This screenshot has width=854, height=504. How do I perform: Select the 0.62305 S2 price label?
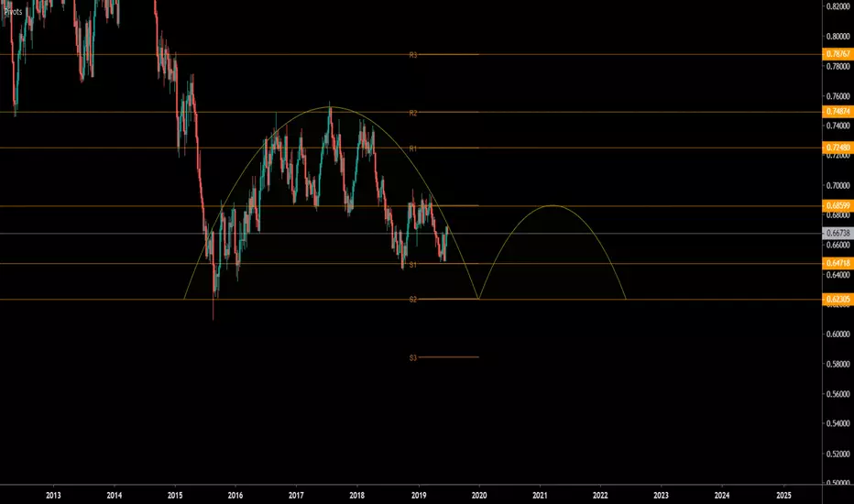click(838, 299)
